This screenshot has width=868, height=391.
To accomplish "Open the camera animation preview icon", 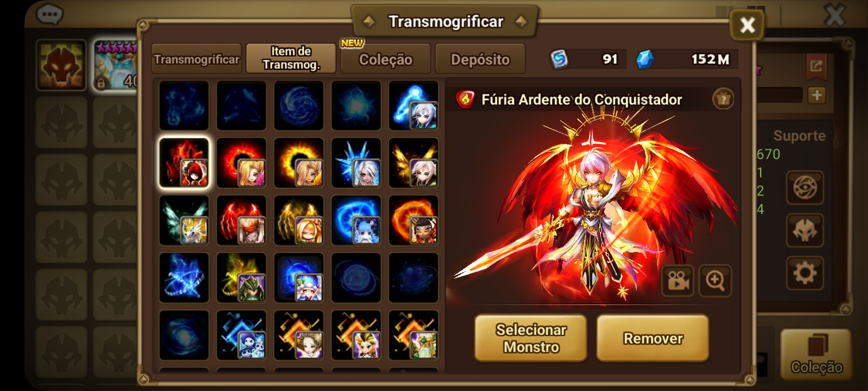I will (678, 281).
